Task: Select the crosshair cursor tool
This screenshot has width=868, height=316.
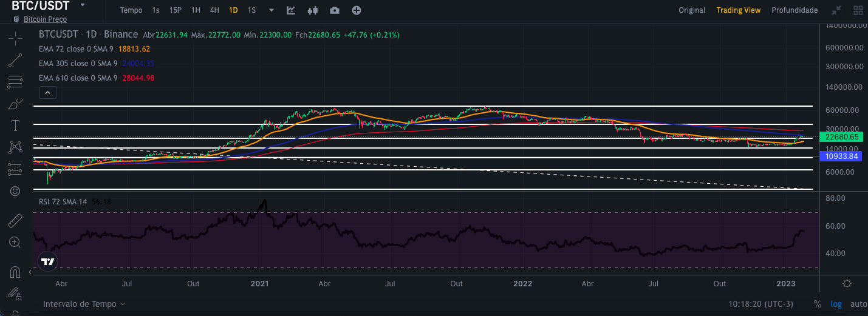Action: 15,39
